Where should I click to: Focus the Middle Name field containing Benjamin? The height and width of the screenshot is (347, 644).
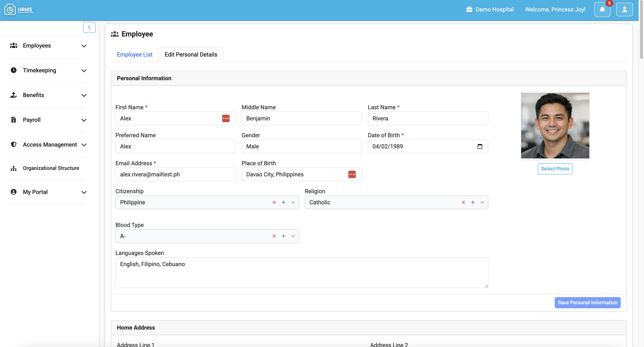pos(302,118)
